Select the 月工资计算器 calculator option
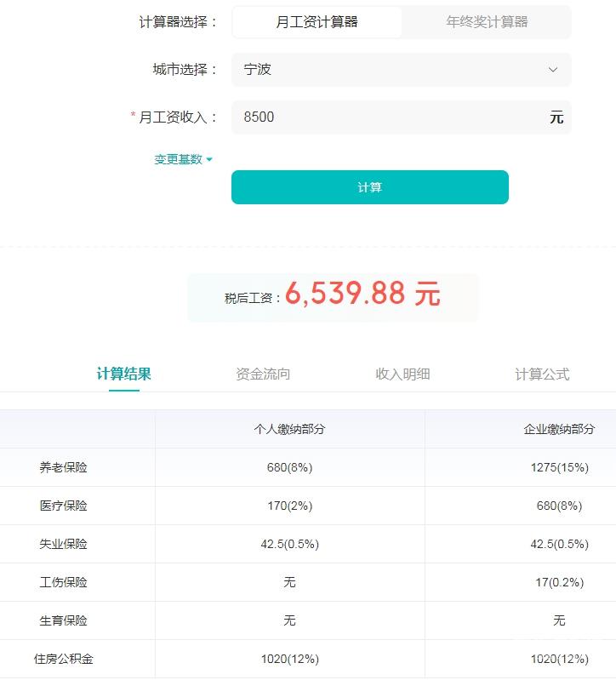Screen dimensions: 616x680 click(317, 22)
